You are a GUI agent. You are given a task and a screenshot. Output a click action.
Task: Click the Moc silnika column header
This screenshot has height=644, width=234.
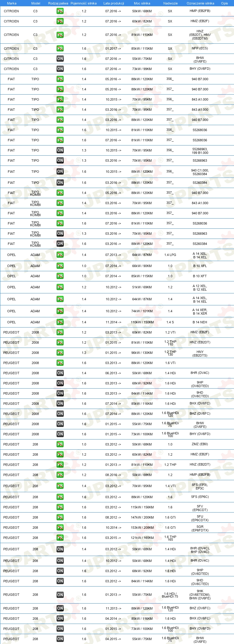(x=142, y=3)
